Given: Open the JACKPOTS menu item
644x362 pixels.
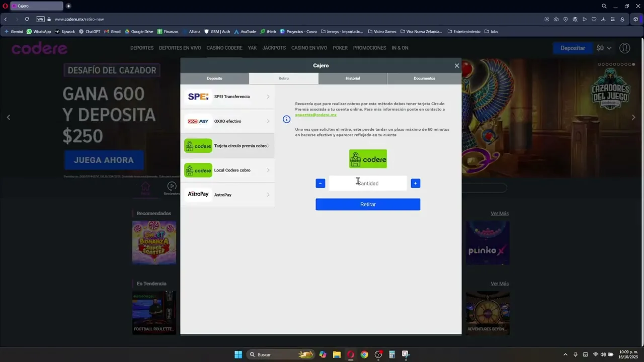Looking at the screenshot, I should pos(274,48).
